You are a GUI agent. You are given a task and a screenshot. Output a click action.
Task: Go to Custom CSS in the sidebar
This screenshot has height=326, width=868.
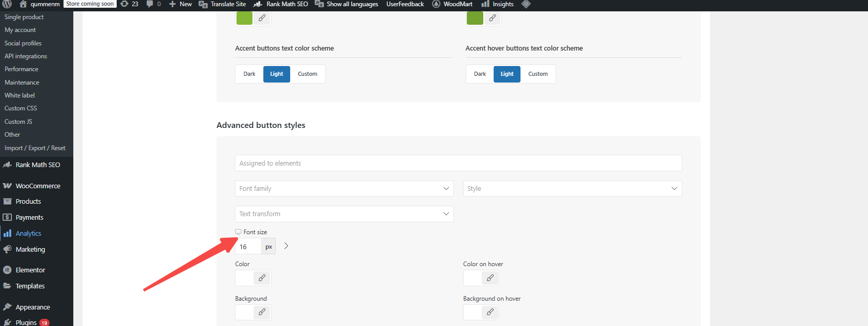coord(21,108)
